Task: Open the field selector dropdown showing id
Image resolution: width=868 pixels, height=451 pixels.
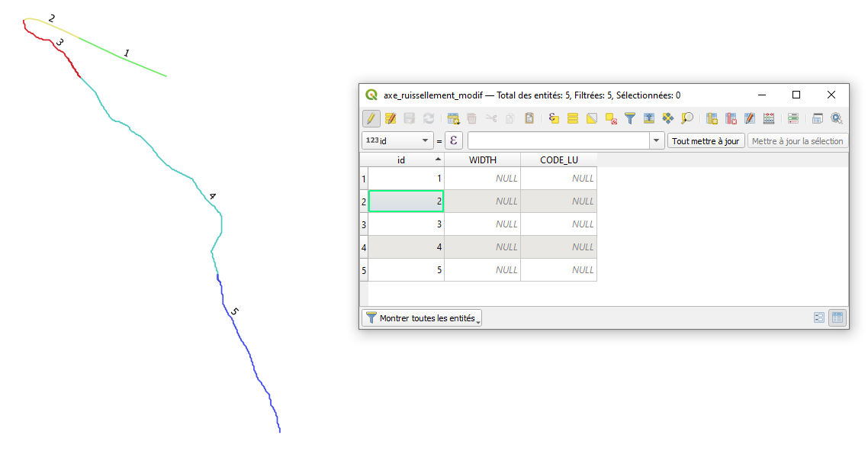Action: [x=397, y=140]
